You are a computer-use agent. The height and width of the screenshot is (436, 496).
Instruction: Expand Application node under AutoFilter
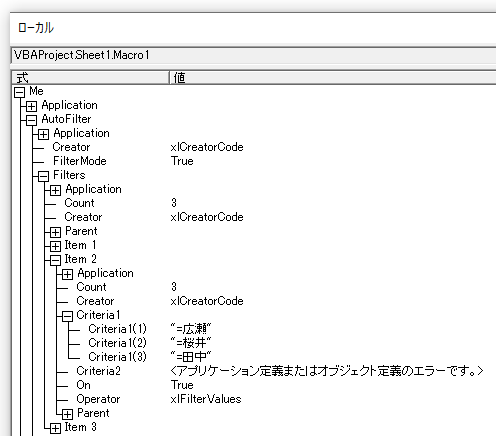(43, 134)
